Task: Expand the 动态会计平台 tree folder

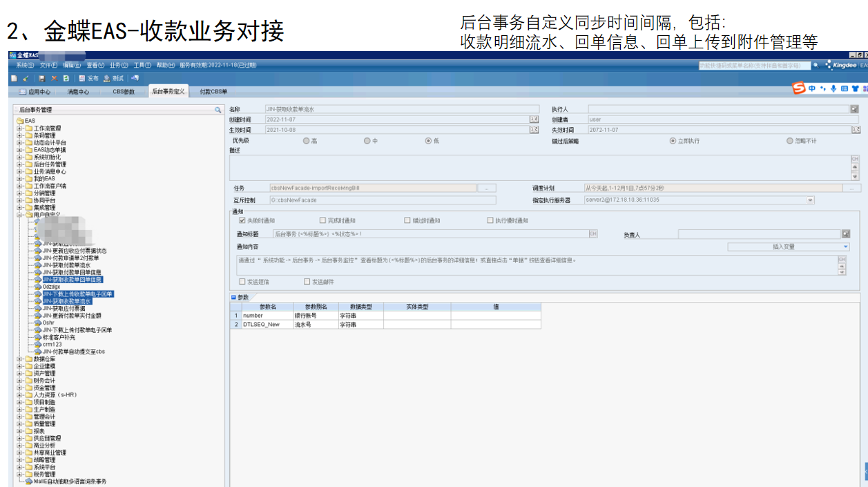Action: point(20,143)
